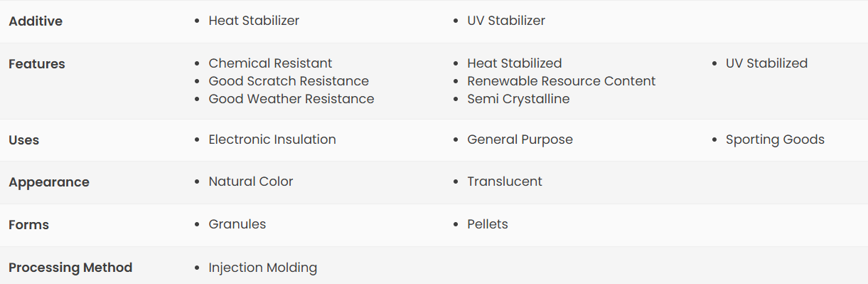Select the Semi Crystalline feature
The image size is (868, 284).
pyautogui.click(x=518, y=99)
